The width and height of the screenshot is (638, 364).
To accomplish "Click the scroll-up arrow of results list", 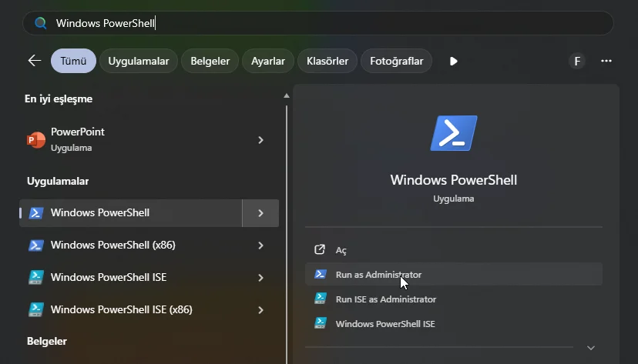I will pyautogui.click(x=287, y=96).
